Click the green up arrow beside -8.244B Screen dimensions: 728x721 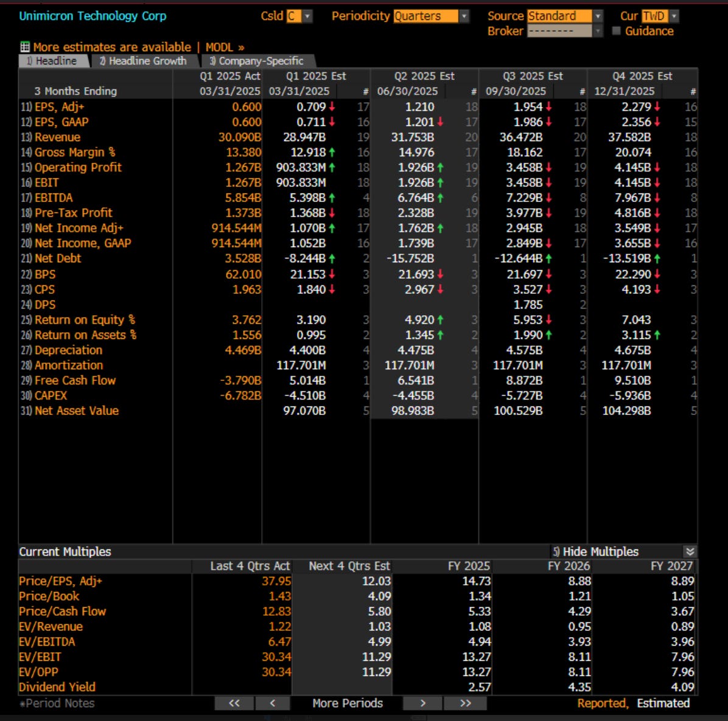pyautogui.click(x=332, y=259)
